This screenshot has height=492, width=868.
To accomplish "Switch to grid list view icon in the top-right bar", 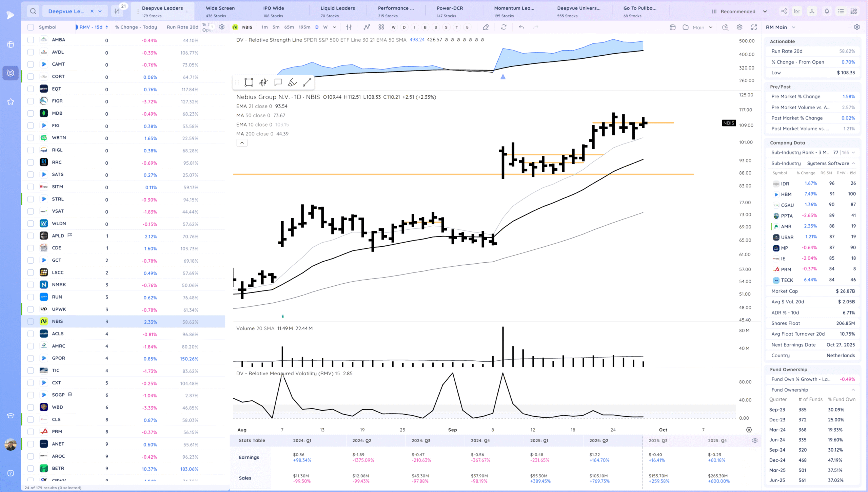I will (x=854, y=11).
